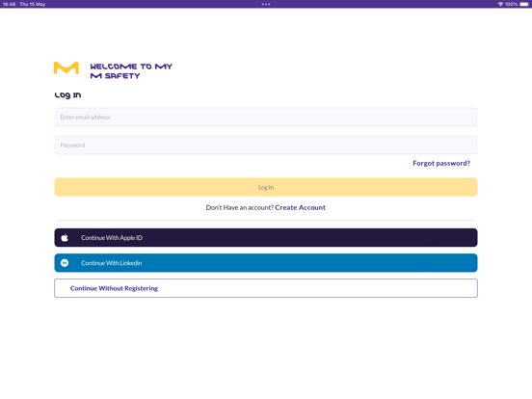
Task: Click the Log In section heading
Action: pos(67,95)
